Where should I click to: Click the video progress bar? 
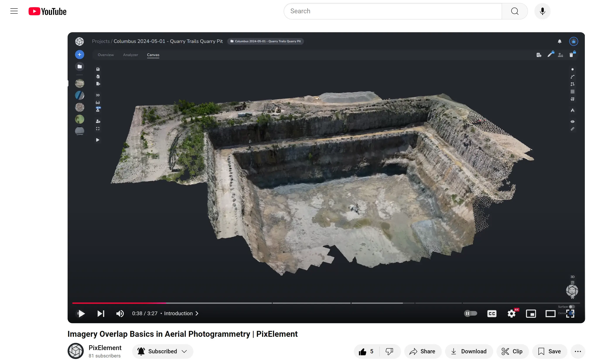pyautogui.click(x=313, y=303)
